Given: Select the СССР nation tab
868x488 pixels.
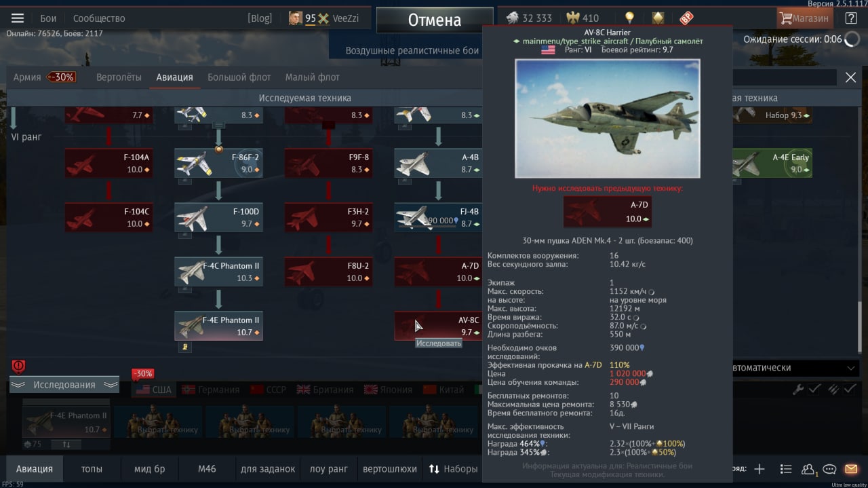Looking at the screenshot, I should pyautogui.click(x=269, y=390).
